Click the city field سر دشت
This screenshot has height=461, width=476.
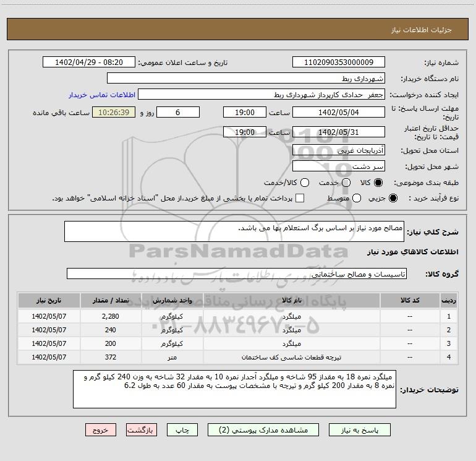tap(339, 166)
